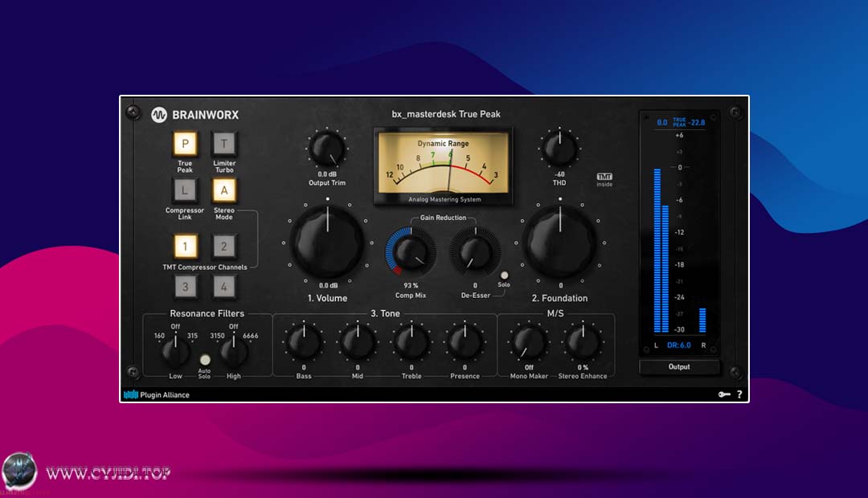
Task: Click the Output Trim knob
Action: [326, 149]
